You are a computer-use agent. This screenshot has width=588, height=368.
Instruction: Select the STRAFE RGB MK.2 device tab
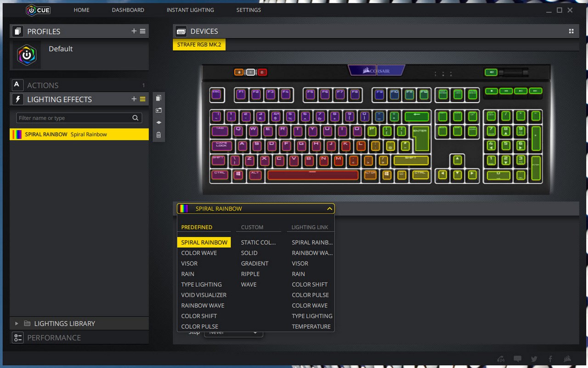199,45
